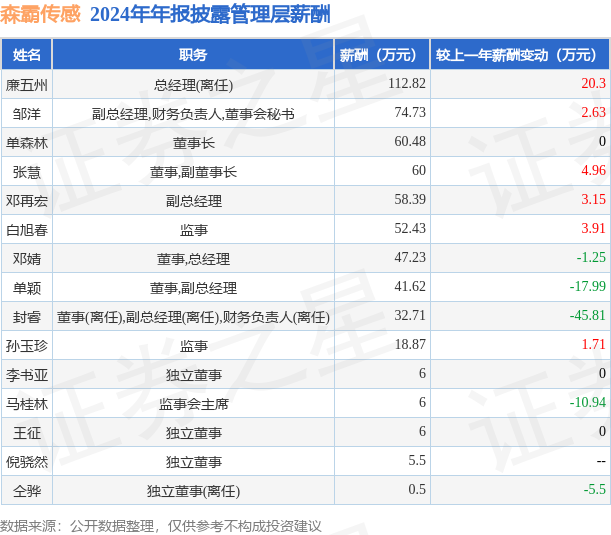Screen dimensions: 611x535
Task: Click the position cell for 封睿
Action: point(193,317)
